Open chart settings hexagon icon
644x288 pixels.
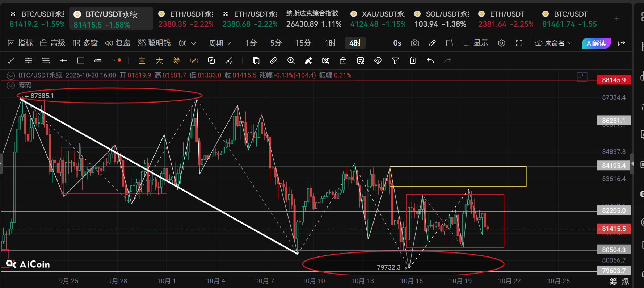[x=502, y=43]
